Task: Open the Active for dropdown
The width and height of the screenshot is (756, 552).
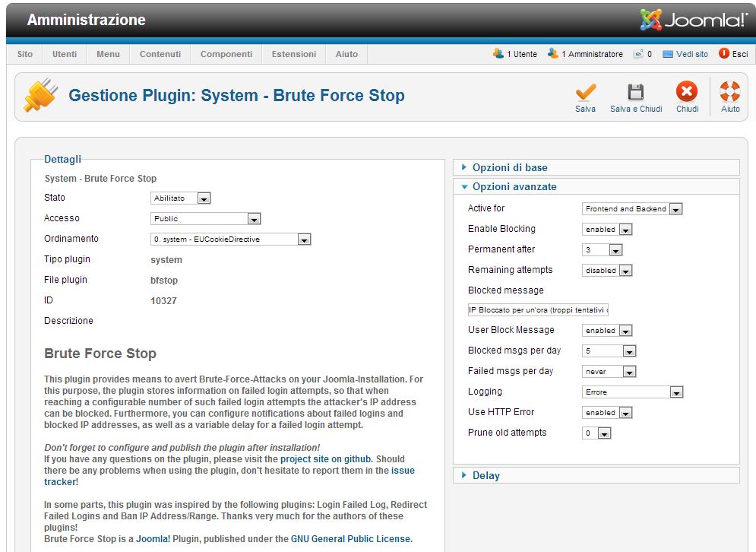Action: pos(633,209)
